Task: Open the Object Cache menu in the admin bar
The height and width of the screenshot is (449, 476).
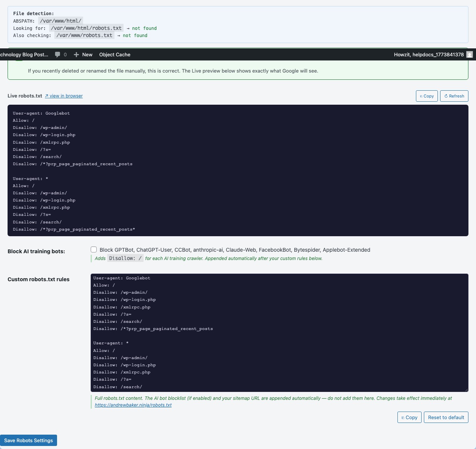Action: point(114,54)
